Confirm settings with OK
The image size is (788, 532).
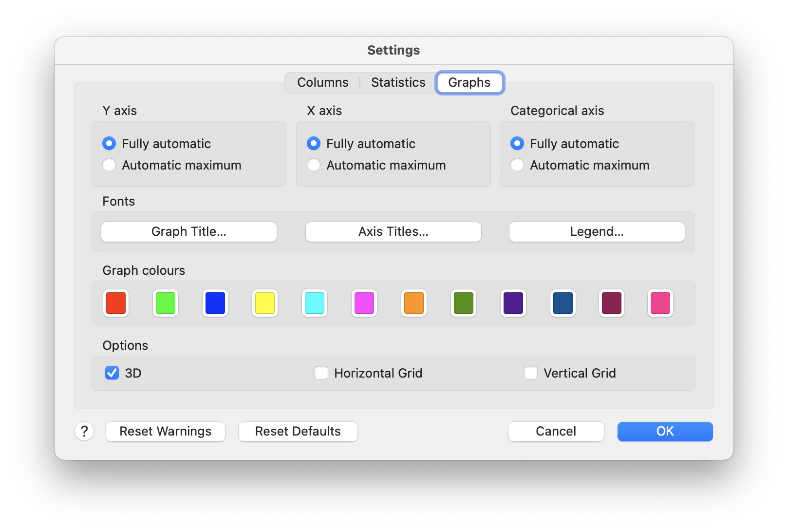[x=664, y=431]
